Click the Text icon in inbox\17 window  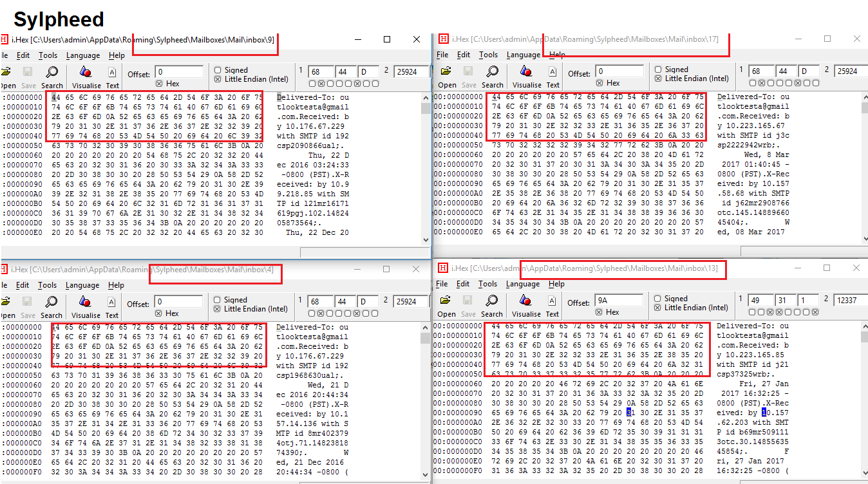pos(552,71)
